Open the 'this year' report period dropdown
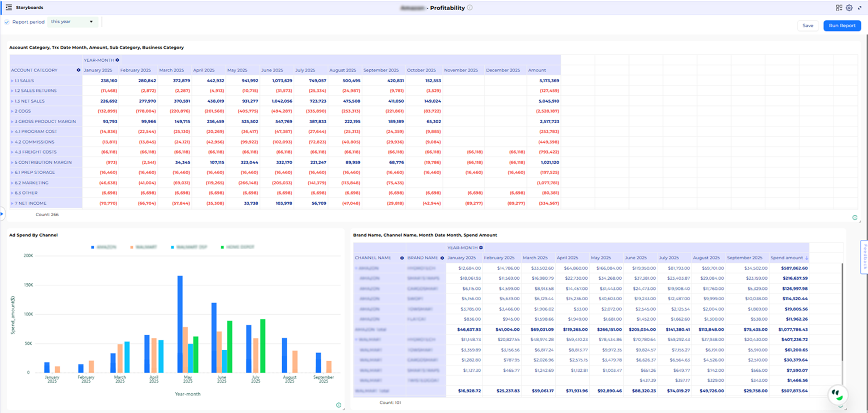Image resolution: width=868 pixels, height=413 pixels. 72,22
